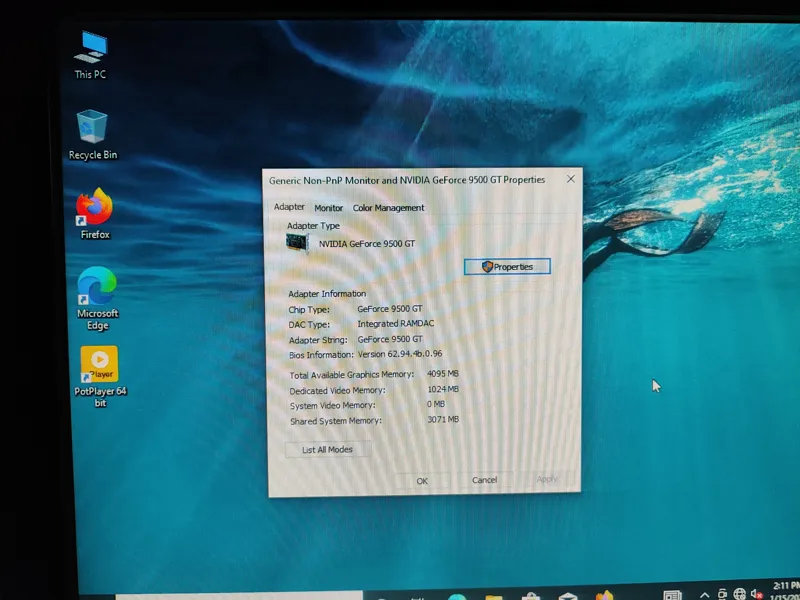
Task: Switch to the Adapter tab
Action: (289, 207)
